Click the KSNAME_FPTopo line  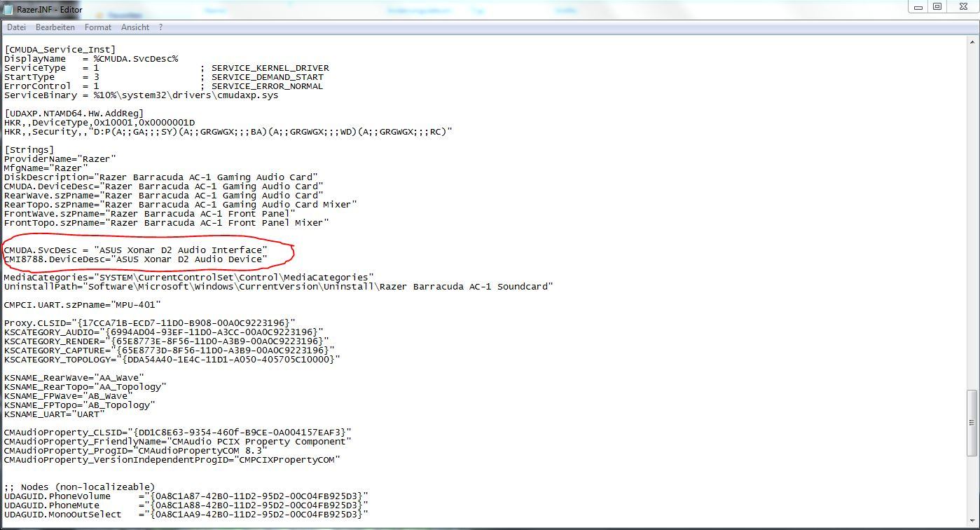tap(79, 405)
